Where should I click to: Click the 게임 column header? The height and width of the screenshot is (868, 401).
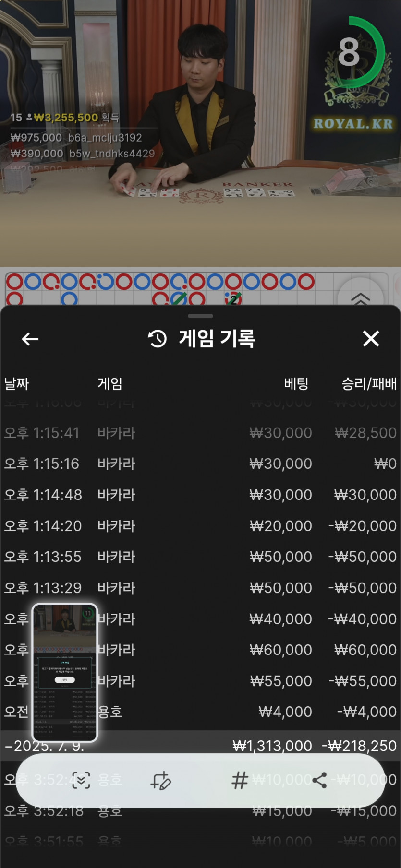[110, 384]
